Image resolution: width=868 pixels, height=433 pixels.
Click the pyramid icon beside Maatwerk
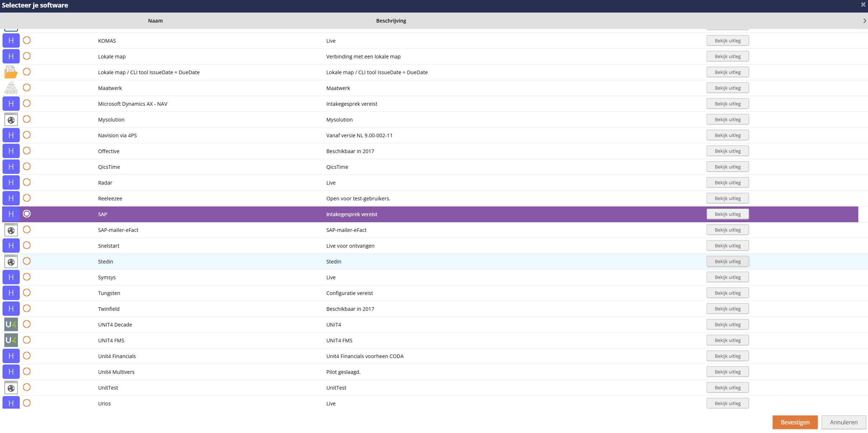coord(11,88)
